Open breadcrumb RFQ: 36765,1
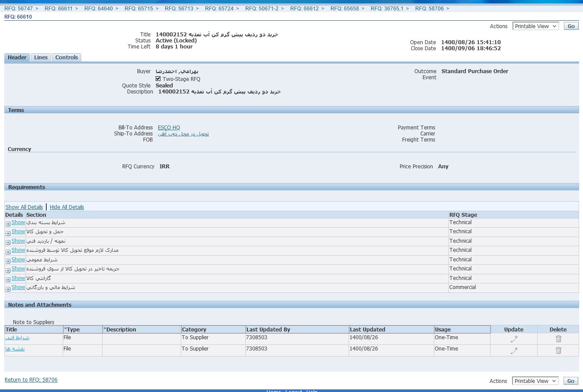The height and width of the screenshot is (392, 583). click(x=387, y=9)
